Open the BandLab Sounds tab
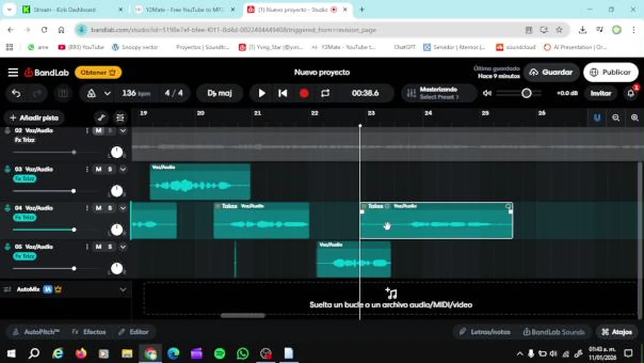The height and width of the screenshot is (363, 644). point(554,332)
